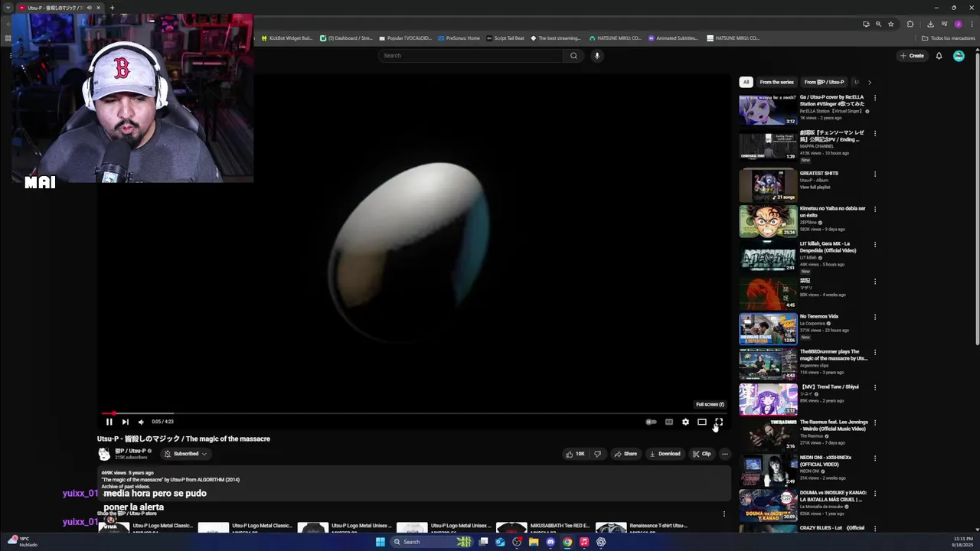Viewport: 980px width, 551px height.
Task: Open PreSonus: Home bookmark
Action: 459,38
